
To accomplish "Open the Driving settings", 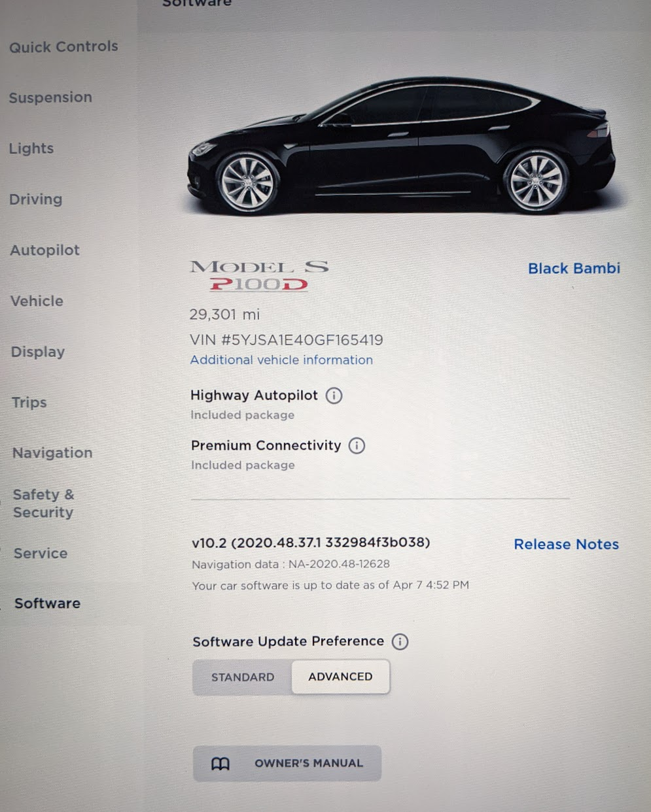I will click(x=36, y=199).
